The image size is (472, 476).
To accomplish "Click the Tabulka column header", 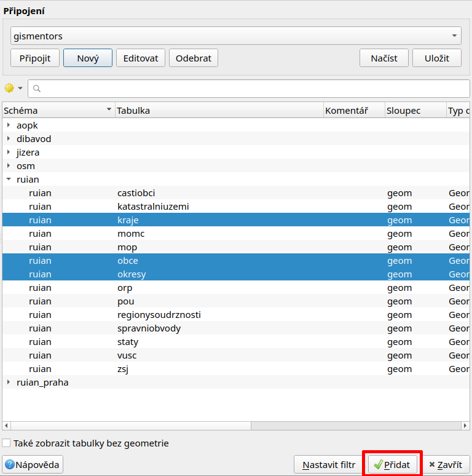I will 219,110.
